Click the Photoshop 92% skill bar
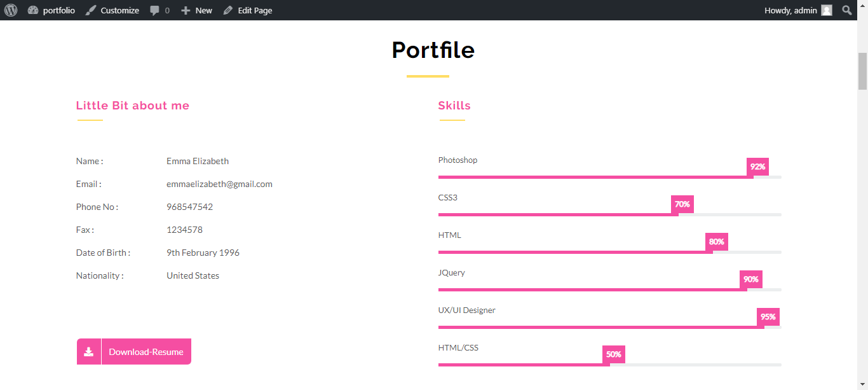868x390 pixels. point(610,177)
